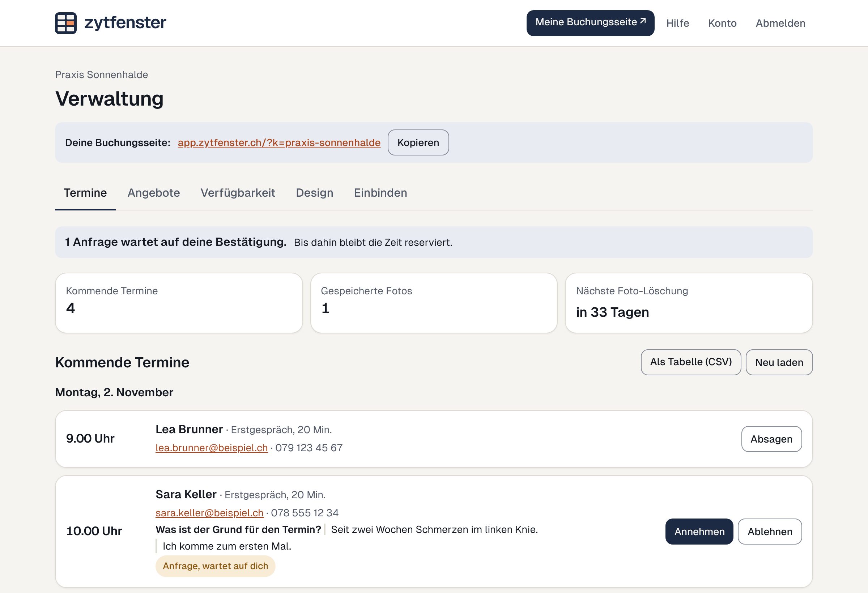Click the zytfenster logo icon
The width and height of the screenshot is (868, 593).
(x=66, y=23)
